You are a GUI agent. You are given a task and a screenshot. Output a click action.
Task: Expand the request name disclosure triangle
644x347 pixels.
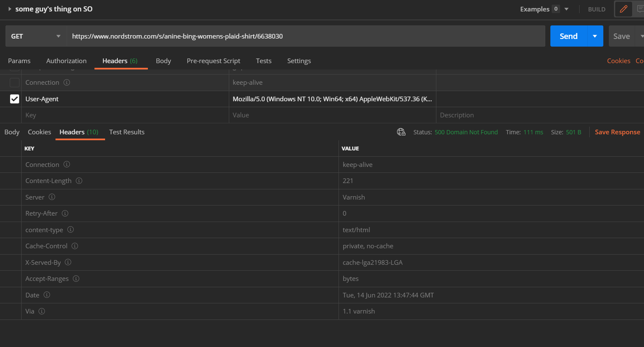point(10,9)
